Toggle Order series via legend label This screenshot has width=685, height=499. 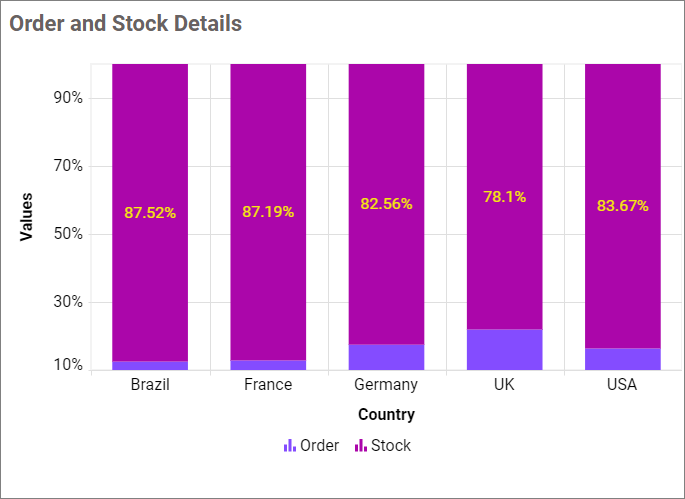tap(319, 446)
